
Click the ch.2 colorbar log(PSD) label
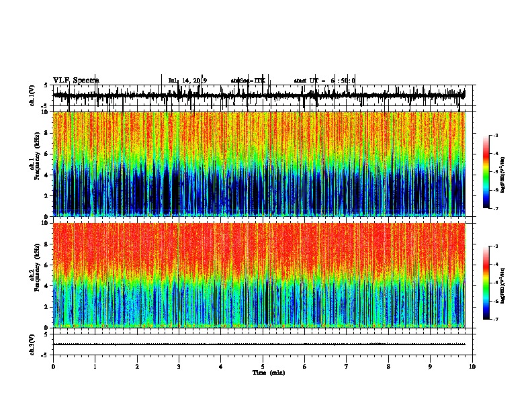(x=503, y=285)
